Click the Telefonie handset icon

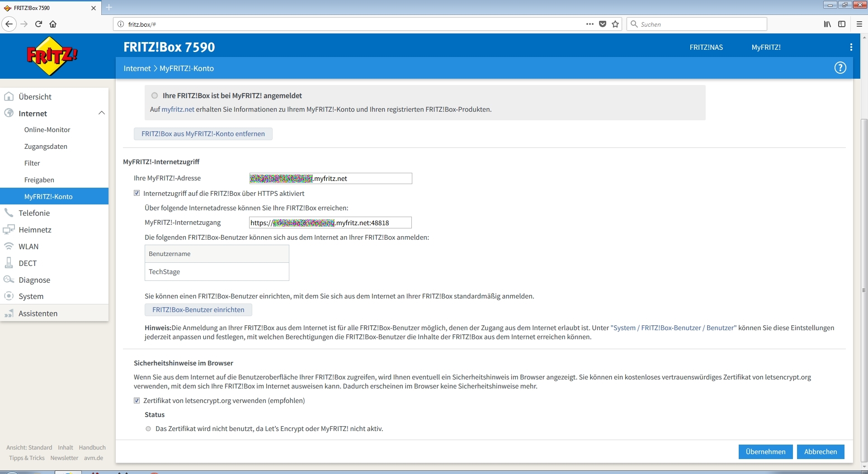pos(9,213)
